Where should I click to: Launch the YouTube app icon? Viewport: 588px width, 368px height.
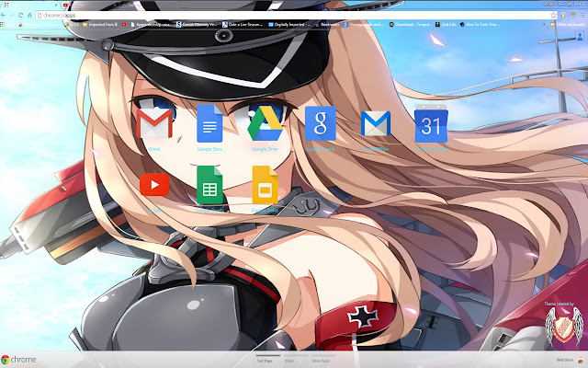154,184
